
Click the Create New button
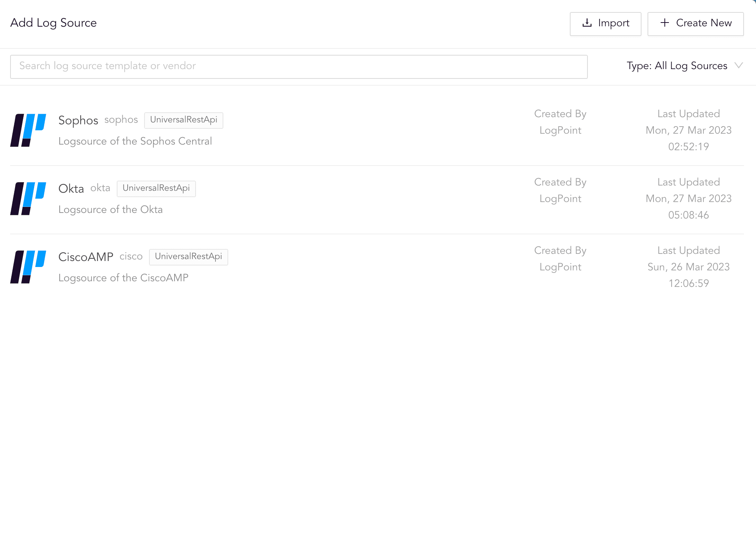(x=696, y=23)
